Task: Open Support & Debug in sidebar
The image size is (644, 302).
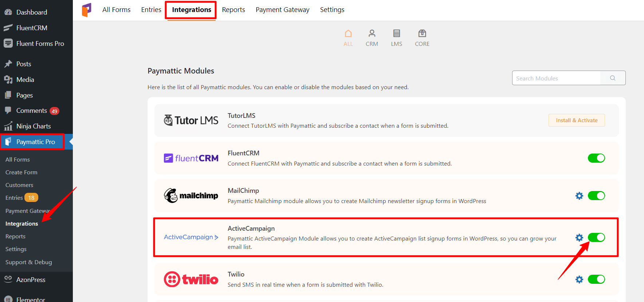Action: pyautogui.click(x=29, y=262)
